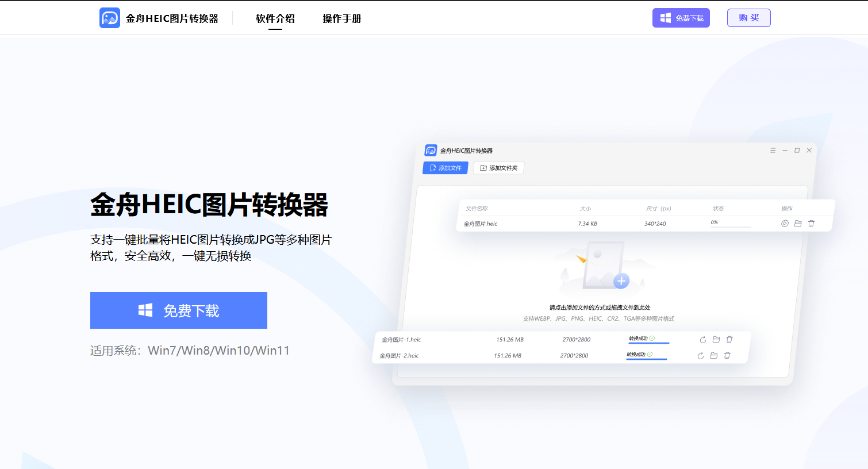
Task: Click the green check icon next to 金舟图片-2.heic status
Action: tap(650, 355)
